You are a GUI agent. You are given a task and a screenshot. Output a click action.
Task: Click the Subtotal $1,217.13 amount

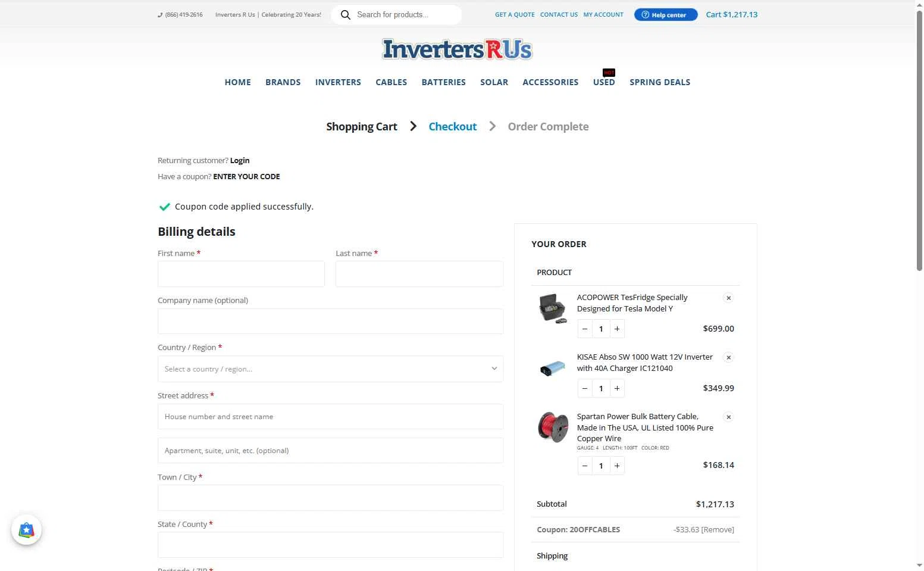(x=715, y=504)
